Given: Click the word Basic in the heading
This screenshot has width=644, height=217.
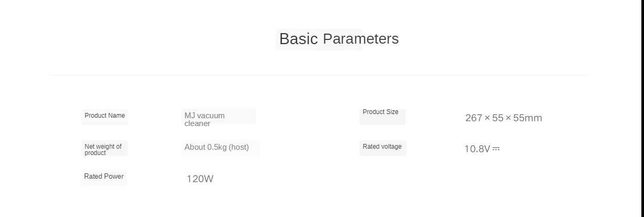Looking at the screenshot, I should click(298, 39).
